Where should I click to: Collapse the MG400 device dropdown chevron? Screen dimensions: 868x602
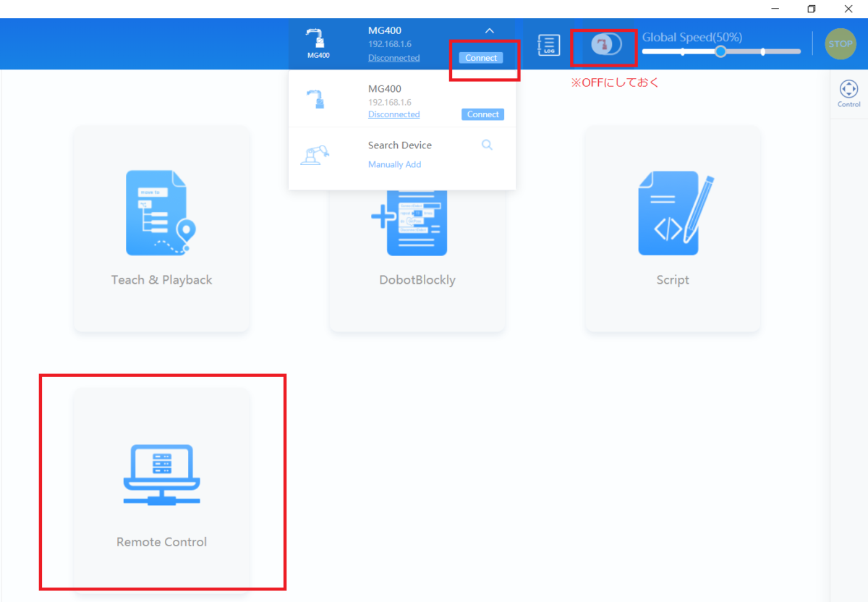tap(489, 31)
